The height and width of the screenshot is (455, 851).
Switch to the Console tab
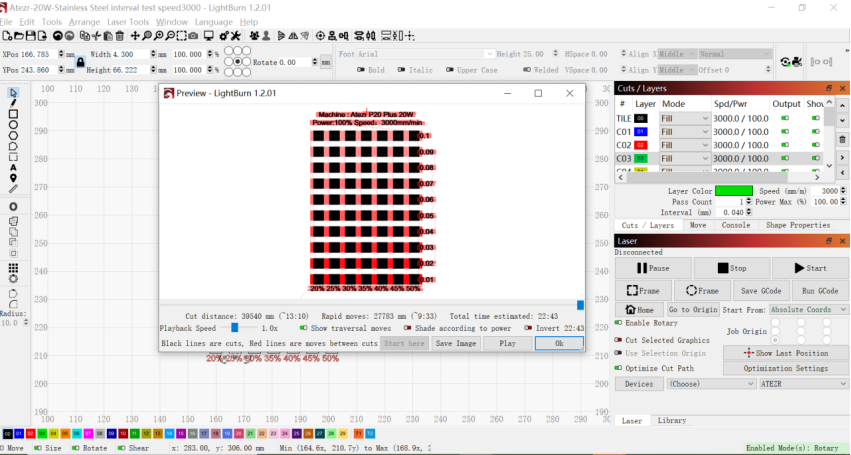735,225
